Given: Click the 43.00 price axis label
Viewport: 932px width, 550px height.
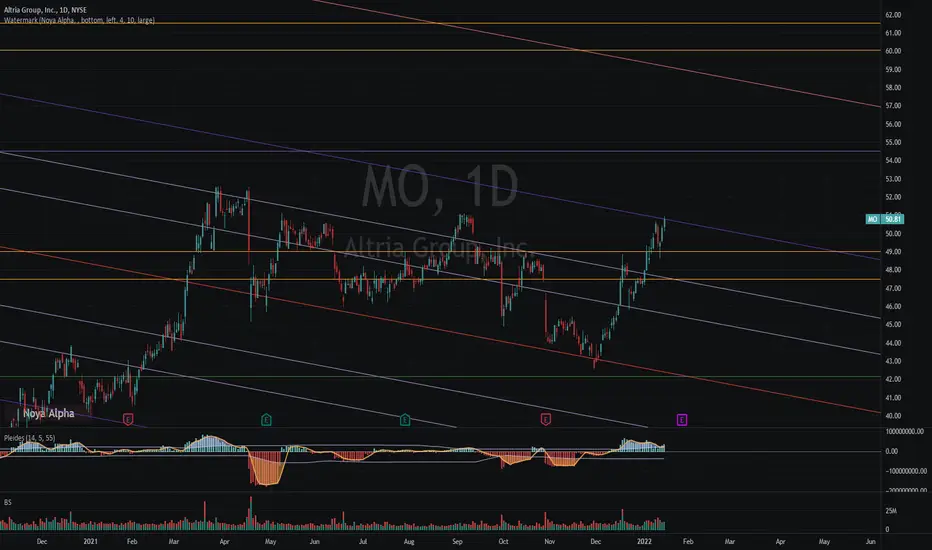Looking at the screenshot, I should point(893,362).
